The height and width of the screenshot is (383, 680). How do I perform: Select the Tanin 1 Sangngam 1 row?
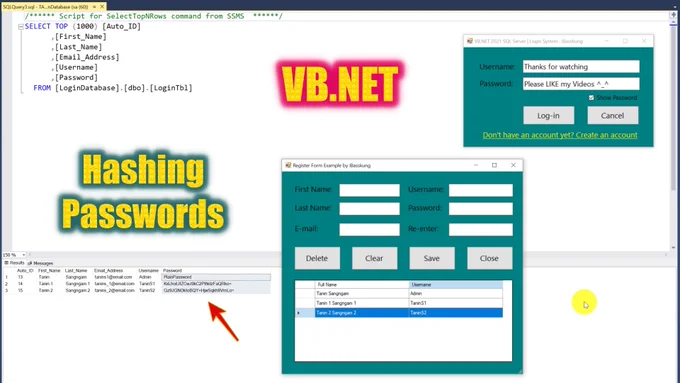pos(399,303)
